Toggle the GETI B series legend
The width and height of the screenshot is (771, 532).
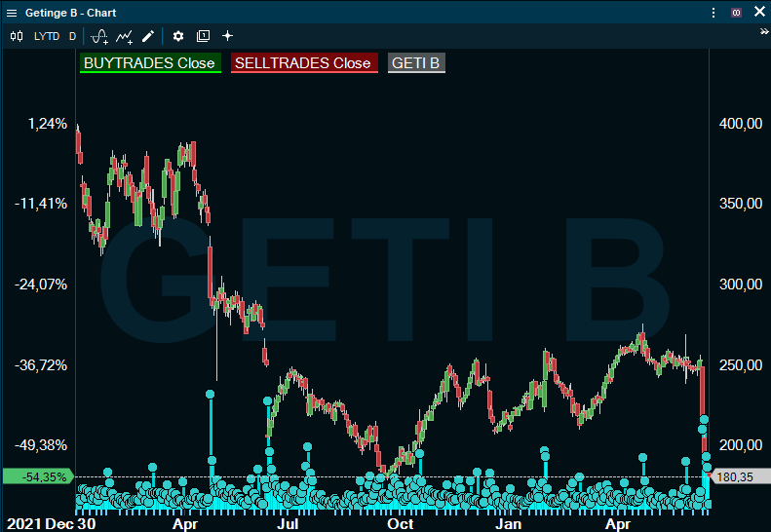pos(416,63)
